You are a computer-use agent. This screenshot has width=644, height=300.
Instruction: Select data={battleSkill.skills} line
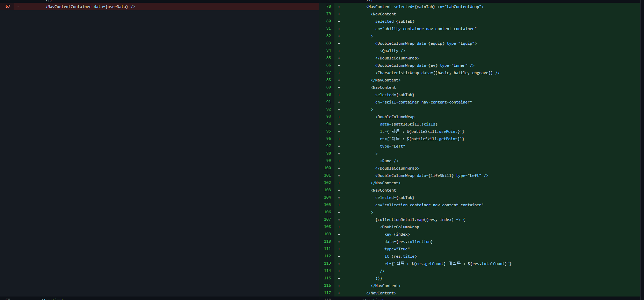(409, 124)
